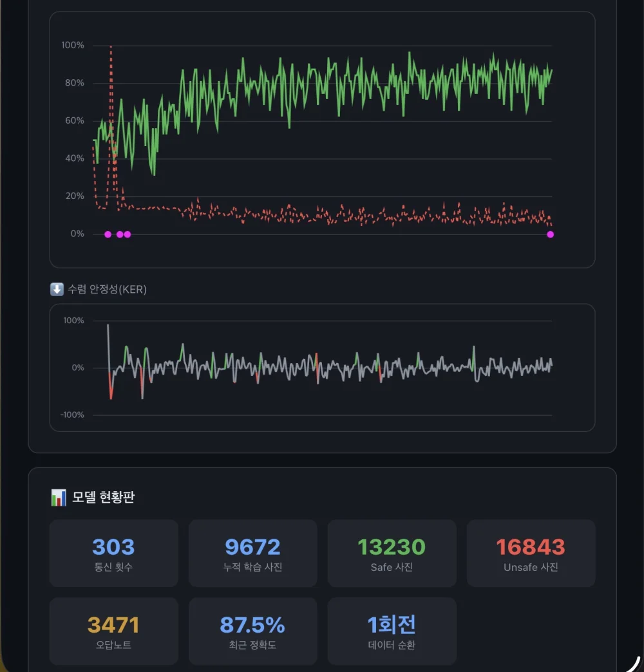Click the 수렴 안정성(KER) section heading
The width and height of the screenshot is (644, 672).
click(x=107, y=289)
